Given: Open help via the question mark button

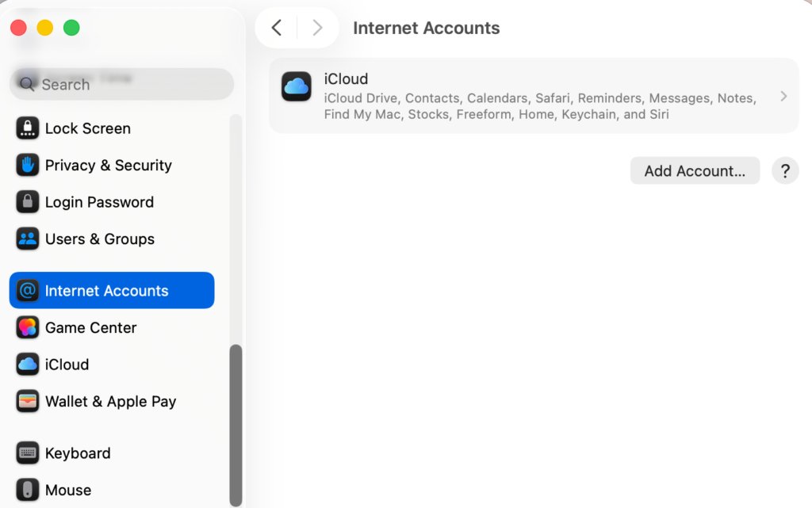Looking at the screenshot, I should (x=785, y=170).
